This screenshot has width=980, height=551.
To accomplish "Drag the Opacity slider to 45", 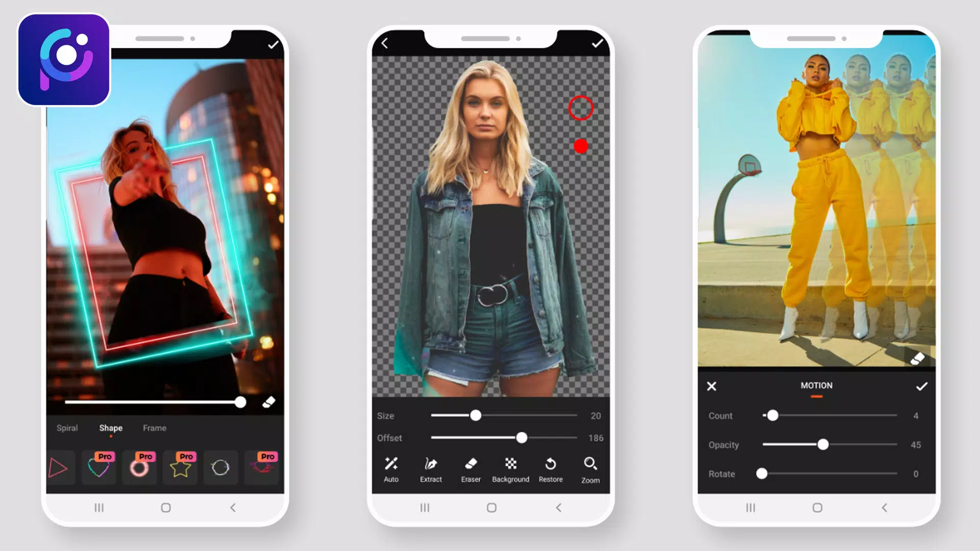I will point(822,445).
